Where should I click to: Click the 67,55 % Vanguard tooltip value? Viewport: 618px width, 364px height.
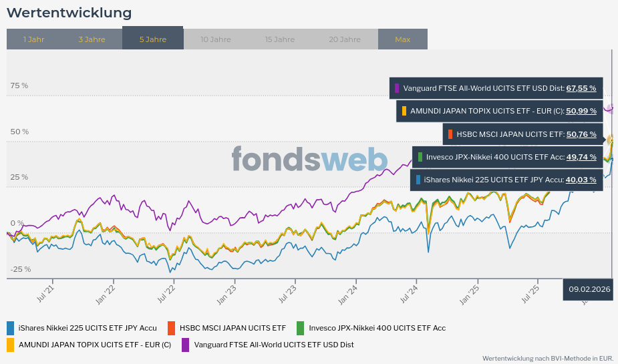(581, 88)
